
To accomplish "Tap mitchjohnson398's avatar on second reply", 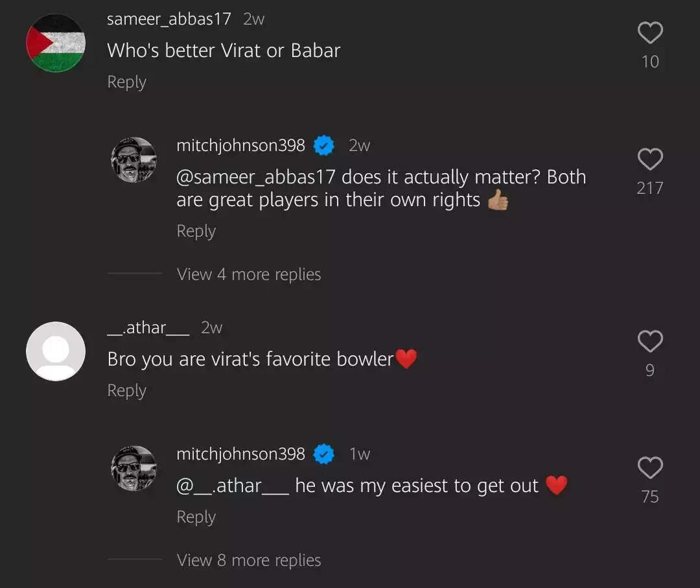I will (134, 468).
